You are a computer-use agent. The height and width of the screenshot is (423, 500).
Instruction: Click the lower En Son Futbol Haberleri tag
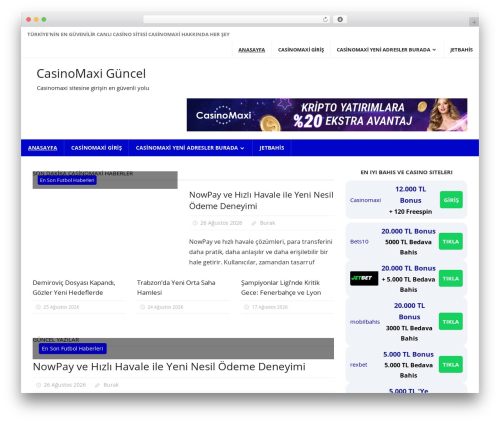tap(73, 349)
